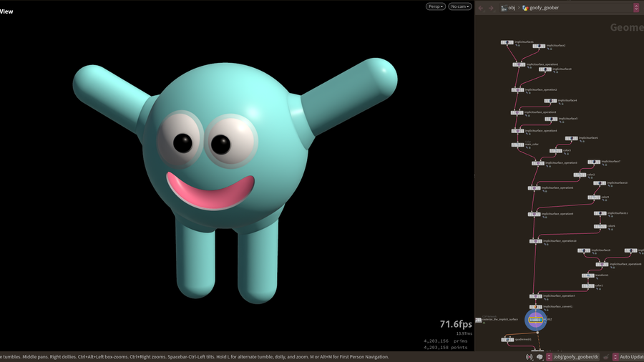Image resolution: width=644 pixels, height=362 pixels.
Task: Select the implicitsurface10 node
Action: [600, 183]
